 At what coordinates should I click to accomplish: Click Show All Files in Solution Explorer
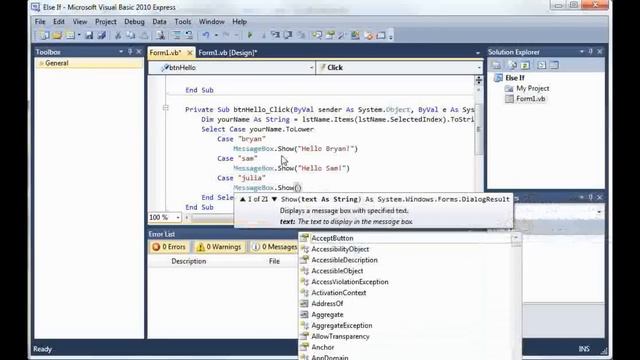512,65
